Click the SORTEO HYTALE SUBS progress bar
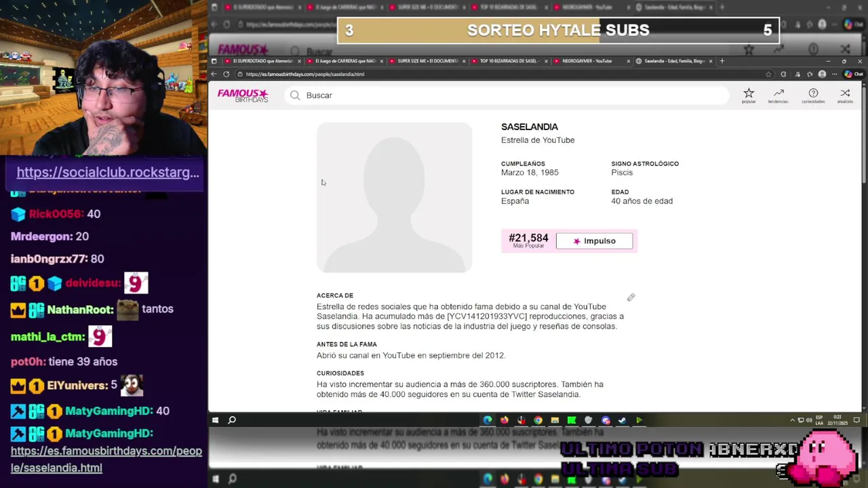Image resolution: width=868 pixels, height=488 pixels. point(558,30)
